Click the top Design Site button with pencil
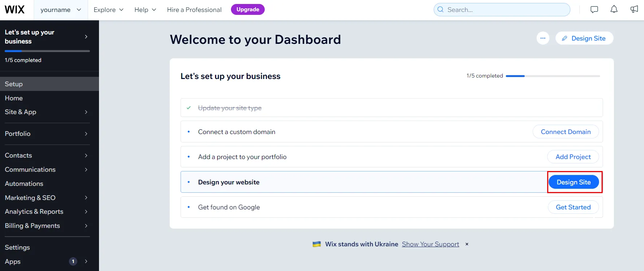The image size is (644, 271). coord(584,38)
